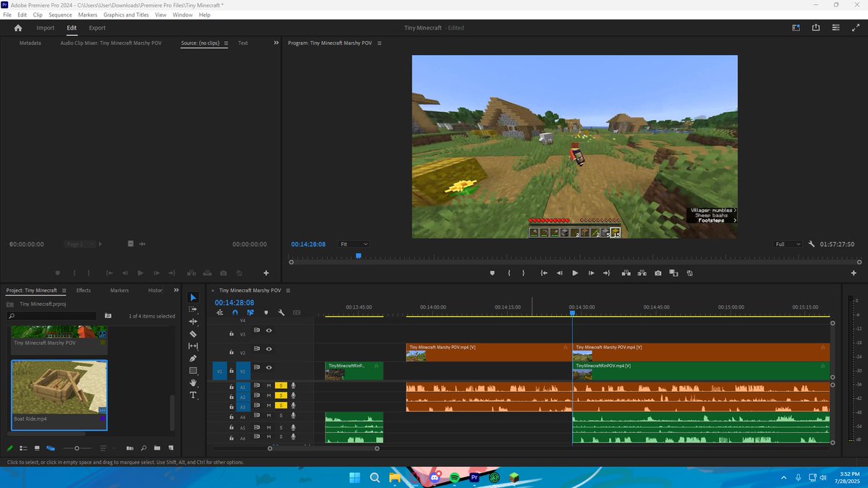The width and height of the screenshot is (868, 488).
Task: Toggle lock on track V2
Action: tap(231, 352)
